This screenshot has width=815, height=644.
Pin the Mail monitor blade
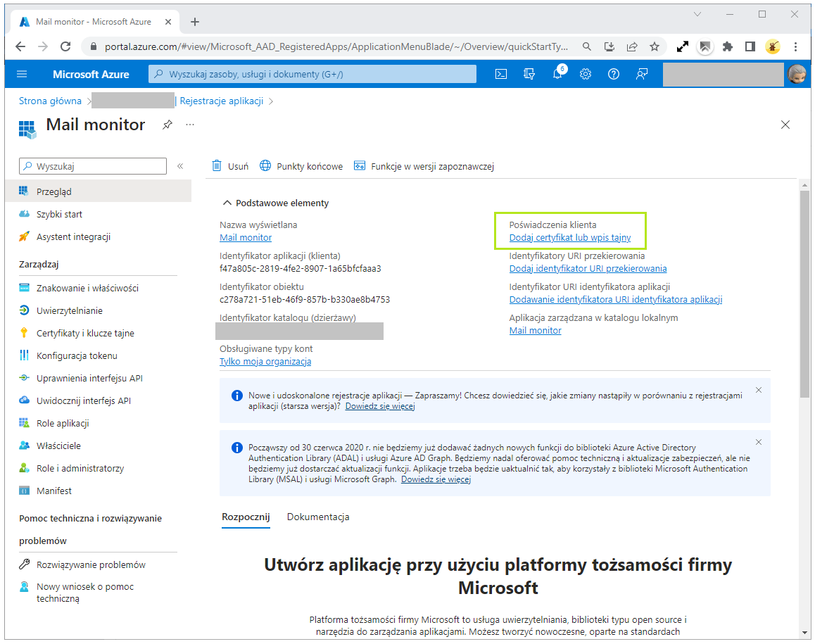(168, 125)
